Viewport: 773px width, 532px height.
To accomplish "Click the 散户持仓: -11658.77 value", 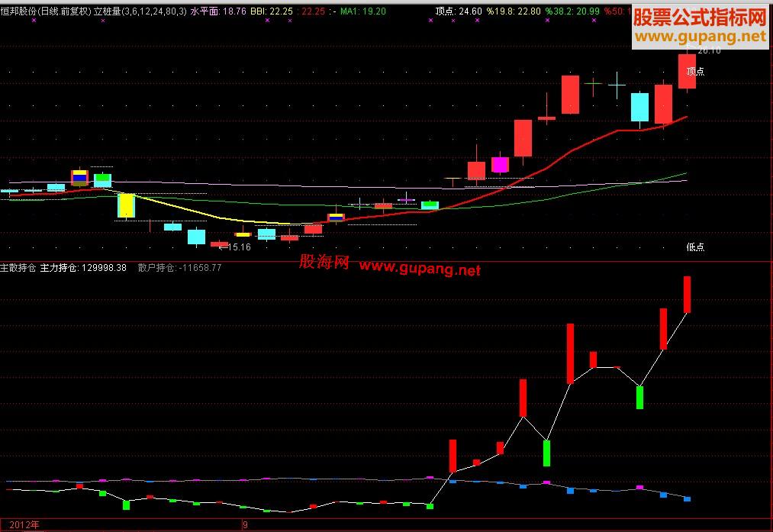I will point(180,268).
